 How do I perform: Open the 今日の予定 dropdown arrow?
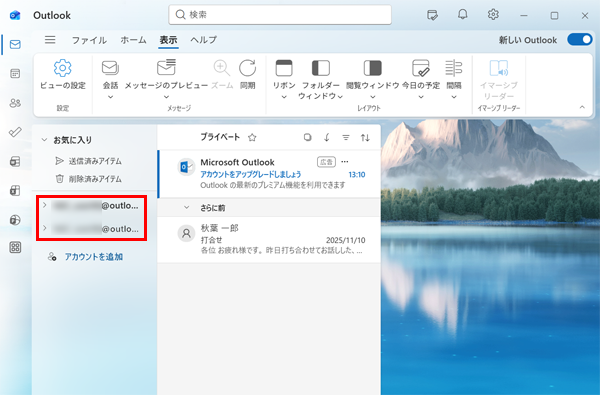421,97
